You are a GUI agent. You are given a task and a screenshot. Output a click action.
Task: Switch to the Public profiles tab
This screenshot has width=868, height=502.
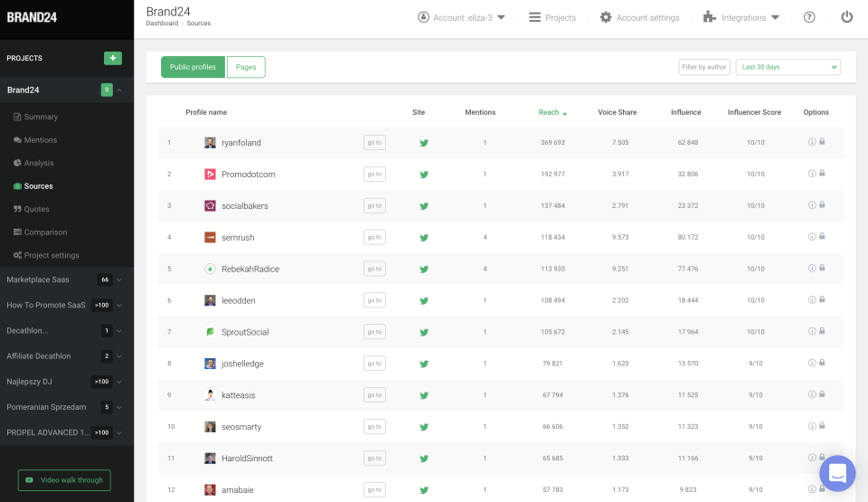(193, 67)
